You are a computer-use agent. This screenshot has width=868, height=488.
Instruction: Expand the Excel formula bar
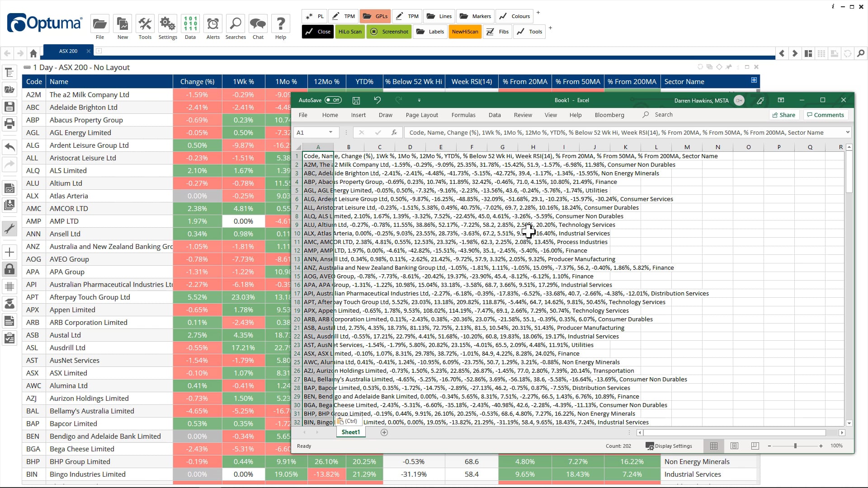(x=848, y=132)
